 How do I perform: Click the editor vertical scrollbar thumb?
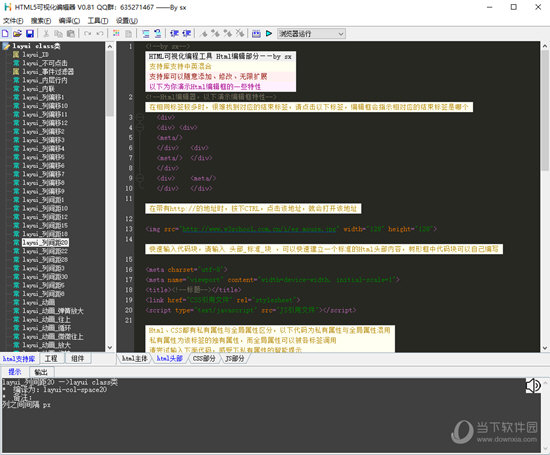click(545, 111)
